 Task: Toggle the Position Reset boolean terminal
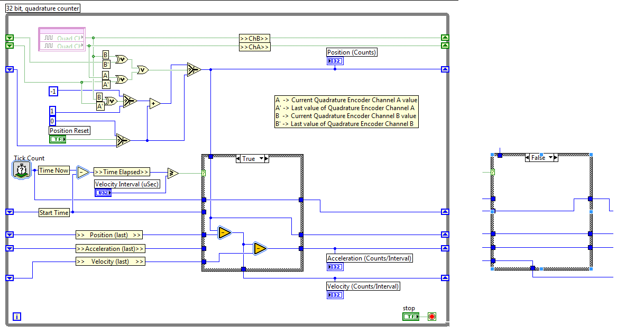point(58,139)
